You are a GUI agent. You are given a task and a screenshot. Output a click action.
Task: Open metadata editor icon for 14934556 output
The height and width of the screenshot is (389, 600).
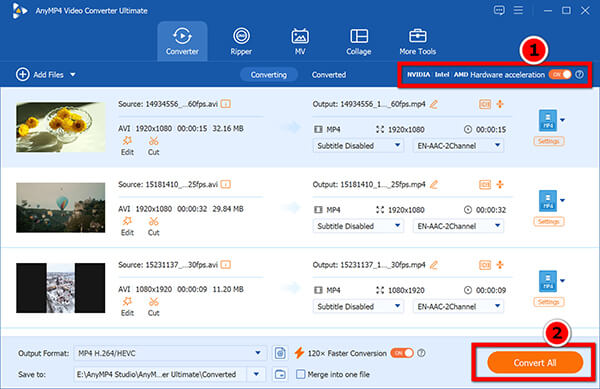point(485,104)
